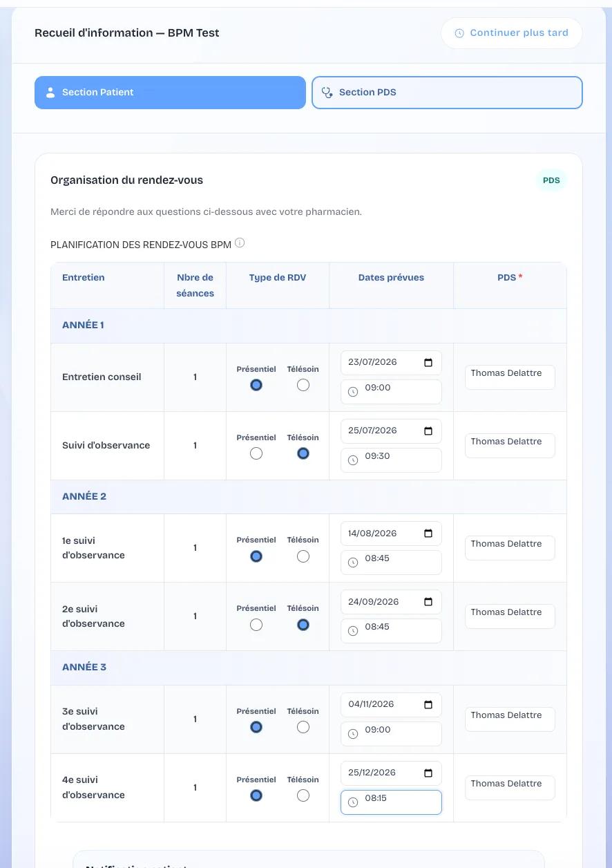Open calendar picker for 25/12/2026 date

tap(428, 773)
